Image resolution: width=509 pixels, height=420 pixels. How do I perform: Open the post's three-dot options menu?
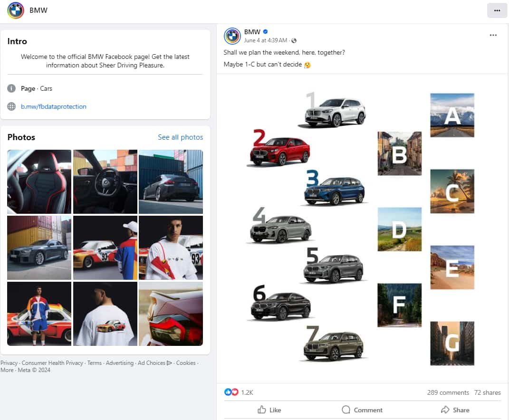tap(493, 35)
